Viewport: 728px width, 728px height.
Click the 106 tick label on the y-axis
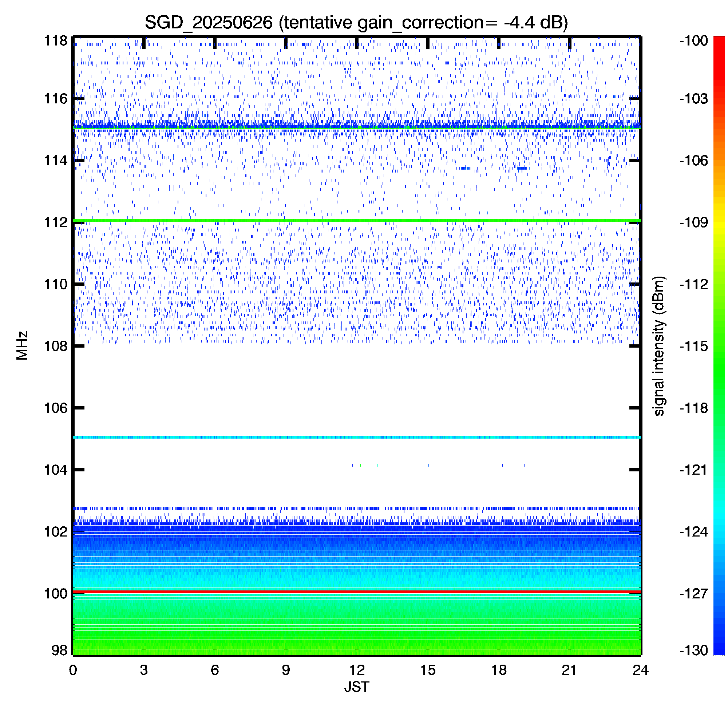pos(56,408)
